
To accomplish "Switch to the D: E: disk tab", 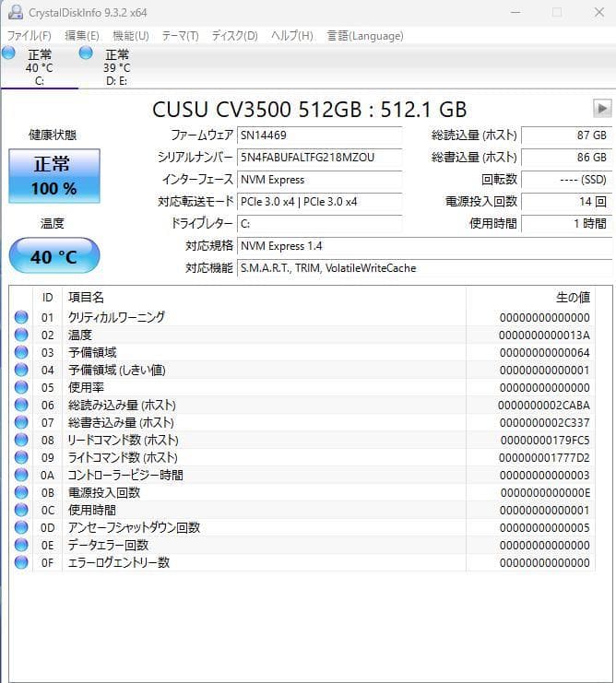I will click(x=117, y=66).
